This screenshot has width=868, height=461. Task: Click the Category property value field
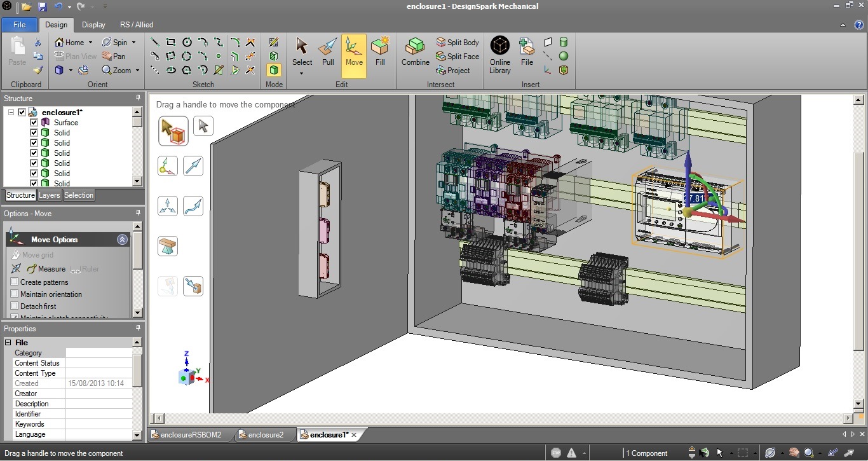tap(98, 353)
